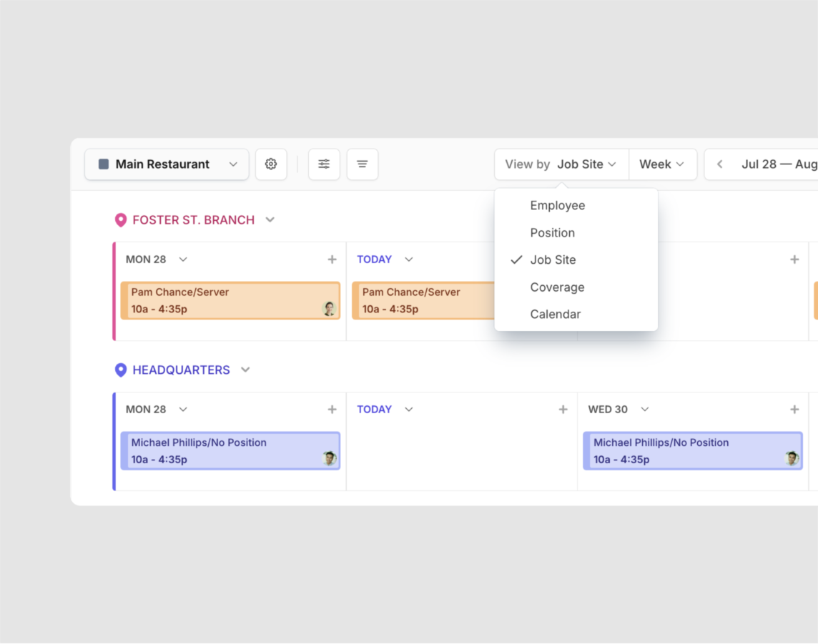Add shift on Headquarters Mon 28

coord(332,410)
